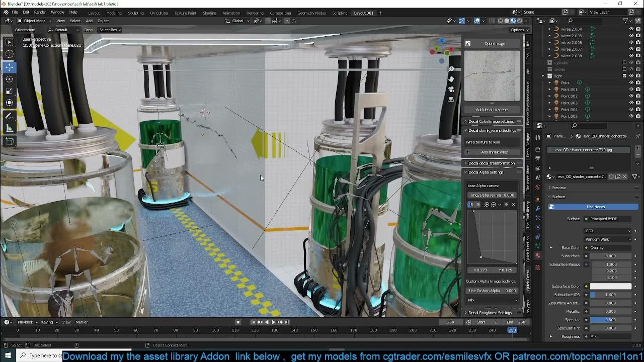The image size is (644, 362).
Task: Switch to wireframe viewport shading
Action: coord(500,21)
